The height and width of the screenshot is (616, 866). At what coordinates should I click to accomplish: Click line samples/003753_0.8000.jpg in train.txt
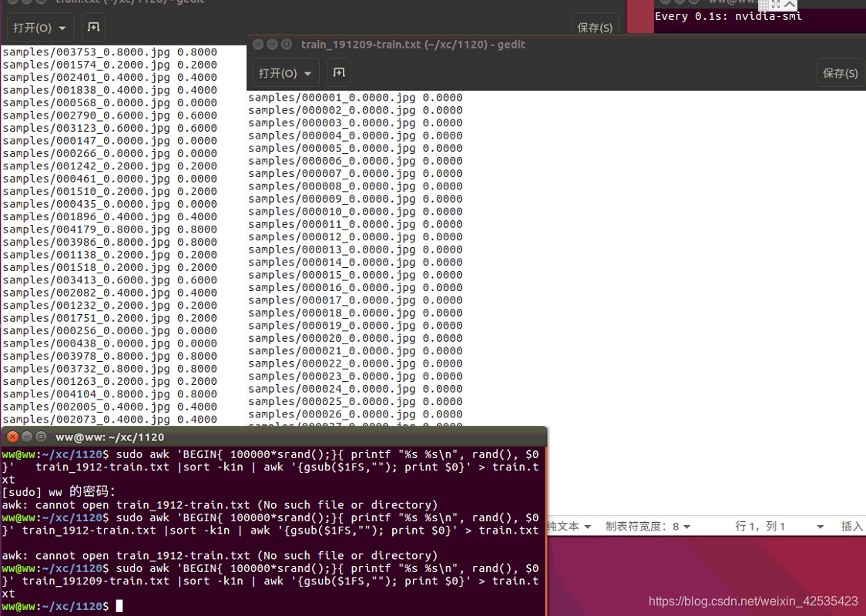(x=110, y=52)
